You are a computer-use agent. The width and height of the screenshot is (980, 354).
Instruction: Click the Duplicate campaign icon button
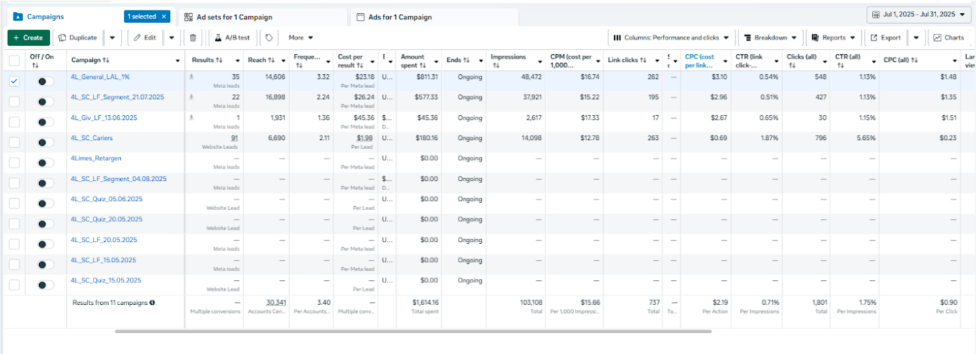pos(78,38)
